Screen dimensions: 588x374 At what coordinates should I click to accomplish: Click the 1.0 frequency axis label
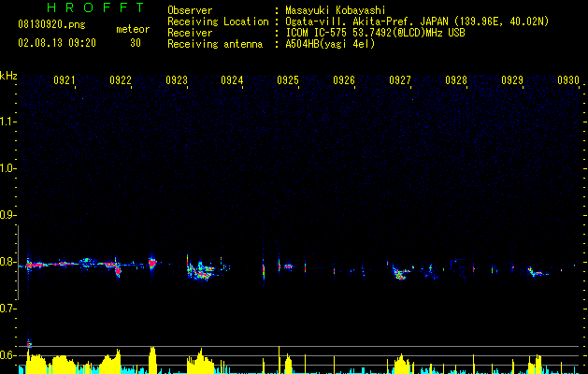click(7, 168)
